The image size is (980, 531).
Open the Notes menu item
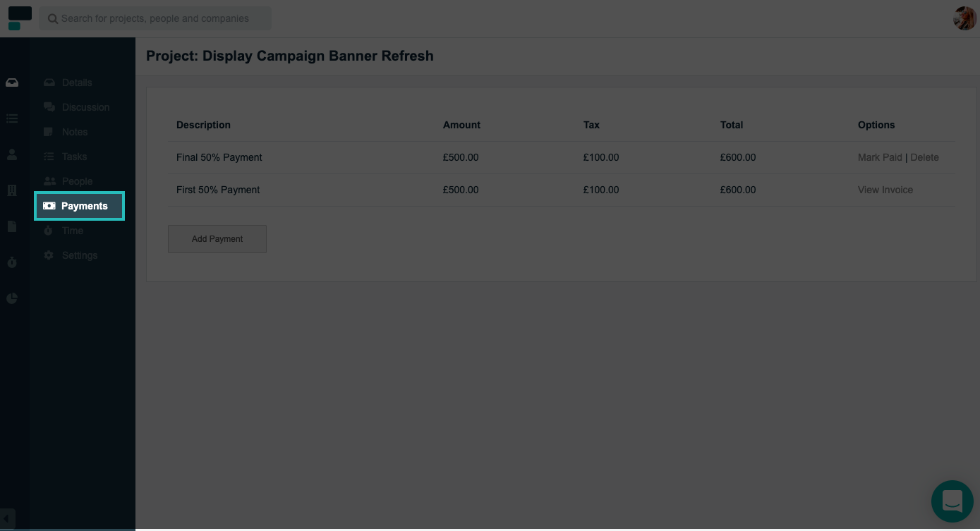75,132
